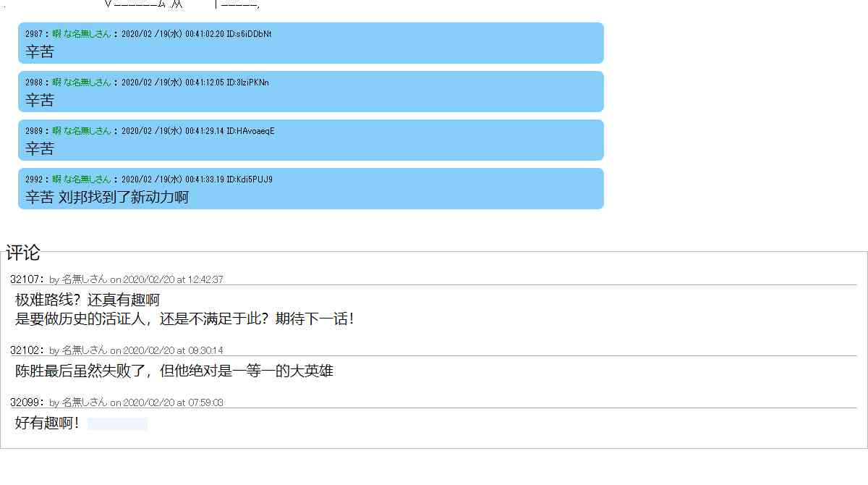Click the 评论 comments section heading
The height and width of the screenshot is (485, 868).
[23, 253]
